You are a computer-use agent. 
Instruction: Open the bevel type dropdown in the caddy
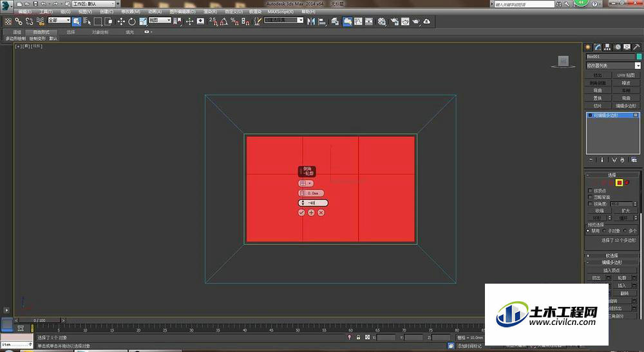pyautogui.click(x=305, y=183)
